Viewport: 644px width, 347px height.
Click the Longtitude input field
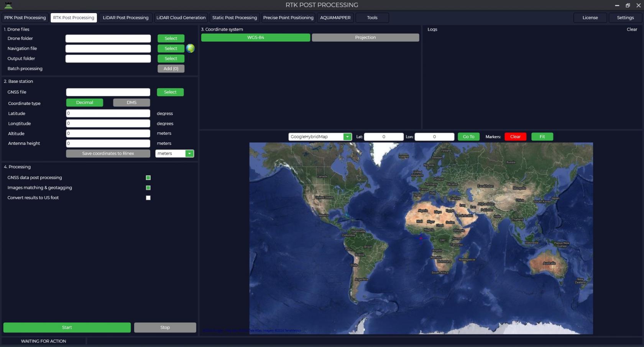108,123
